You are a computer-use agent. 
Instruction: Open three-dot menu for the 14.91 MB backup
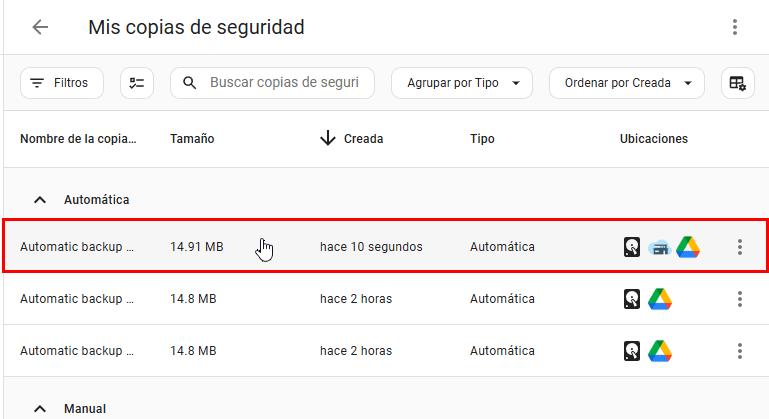click(x=740, y=247)
